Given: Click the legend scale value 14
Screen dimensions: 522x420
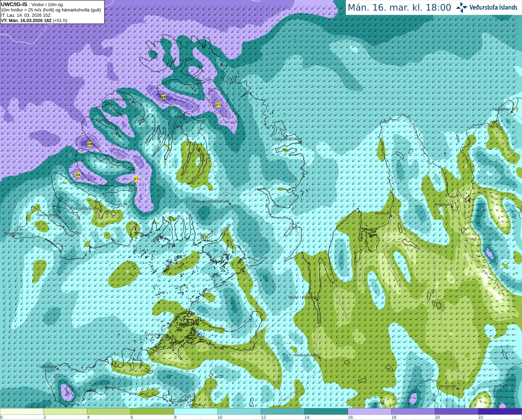Looking at the screenshot, I should [307, 417].
